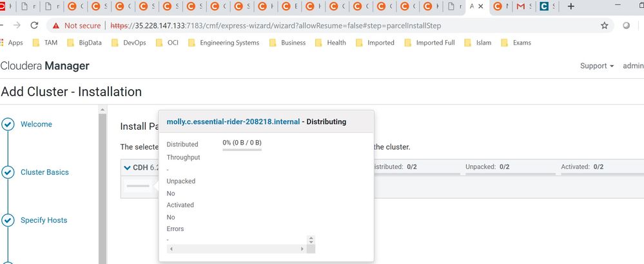
Task: Click the Distributed 0% progress bar in popup
Action: (x=242, y=150)
